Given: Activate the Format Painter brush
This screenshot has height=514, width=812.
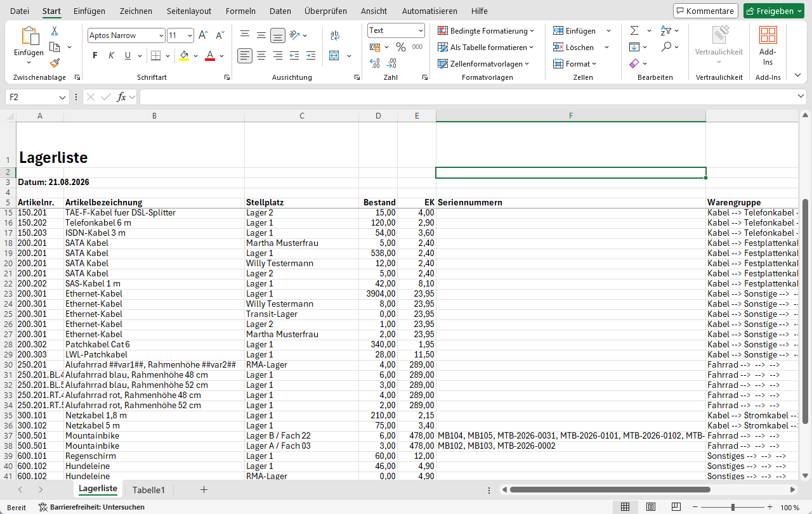Looking at the screenshot, I should [55, 63].
